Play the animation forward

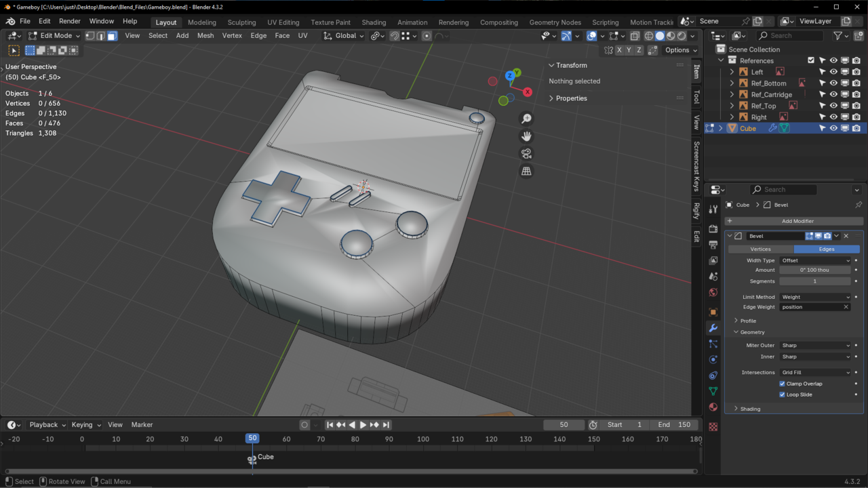click(363, 425)
